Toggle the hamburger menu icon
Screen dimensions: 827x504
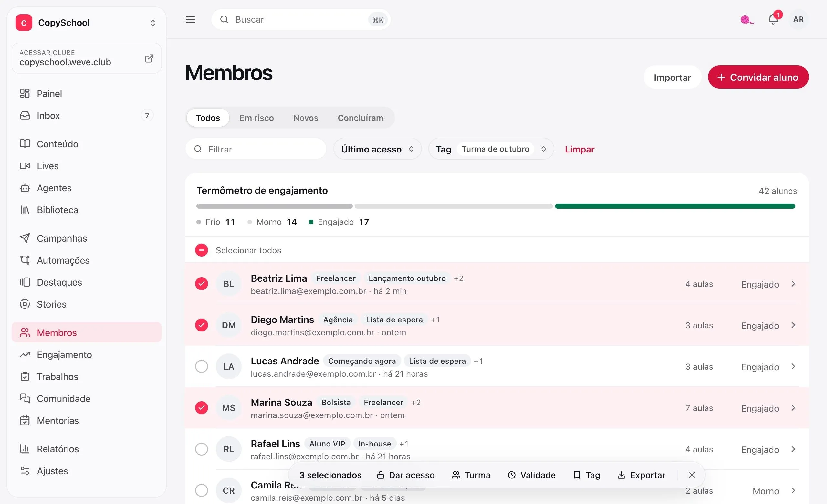pos(190,19)
